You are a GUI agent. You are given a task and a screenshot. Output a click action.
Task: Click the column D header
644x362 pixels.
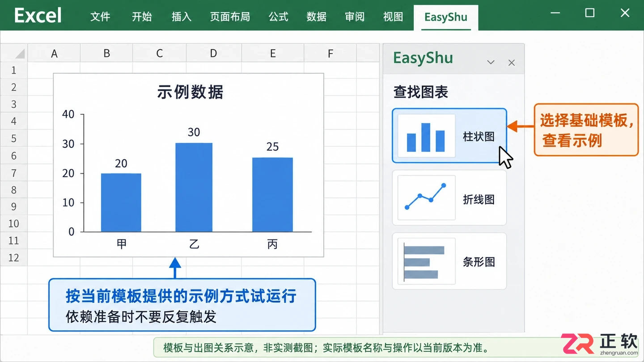[x=213, y=54]
